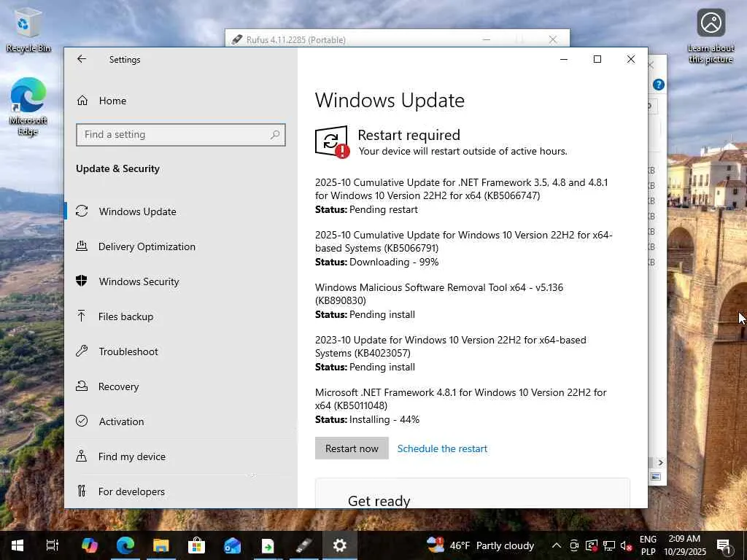Image resolution: width=747 pixels, height=560 pixels.
Task: Open notification center icon
Action: (x=724, y=545)
